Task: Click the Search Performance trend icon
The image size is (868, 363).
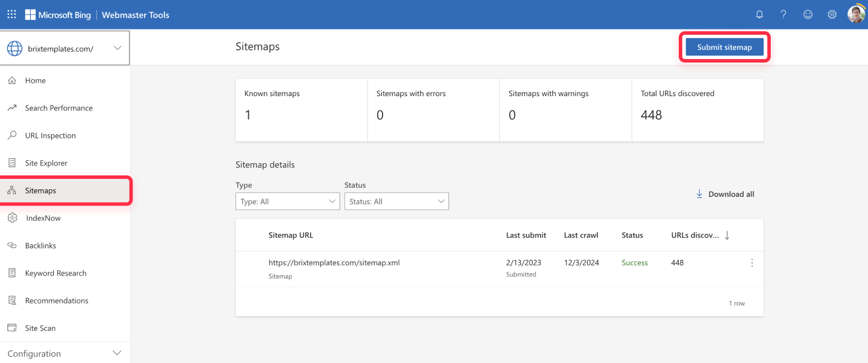Action: pyautogui.click(x=12, y=108)
